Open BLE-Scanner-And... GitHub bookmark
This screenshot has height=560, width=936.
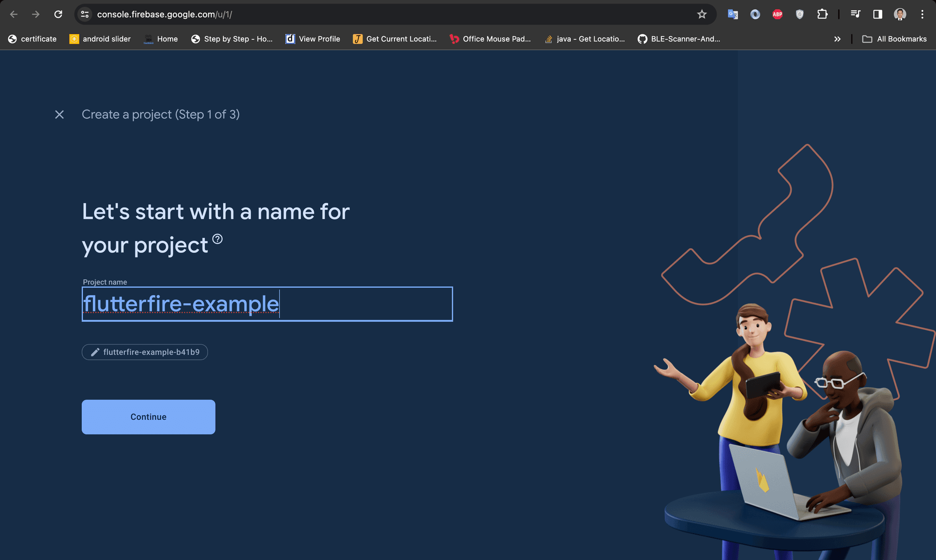679,39
